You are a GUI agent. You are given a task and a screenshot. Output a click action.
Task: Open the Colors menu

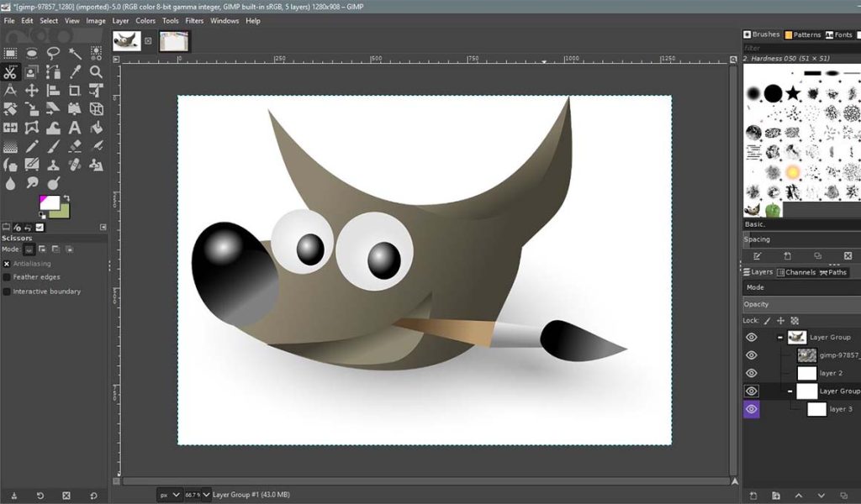(145, 21)
